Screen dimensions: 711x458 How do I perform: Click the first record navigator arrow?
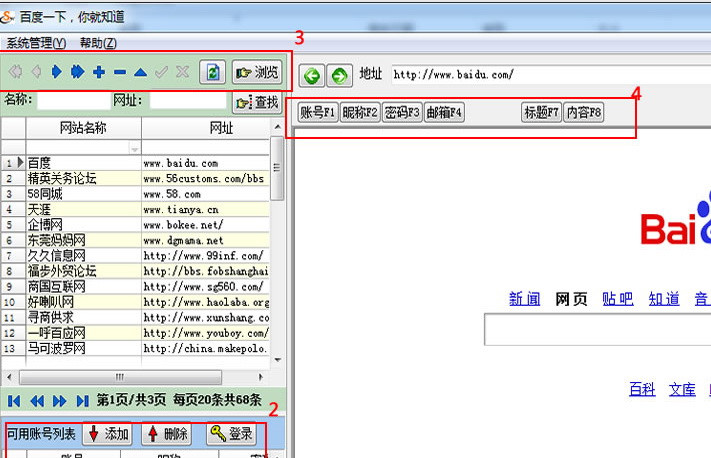click(15, 72)
